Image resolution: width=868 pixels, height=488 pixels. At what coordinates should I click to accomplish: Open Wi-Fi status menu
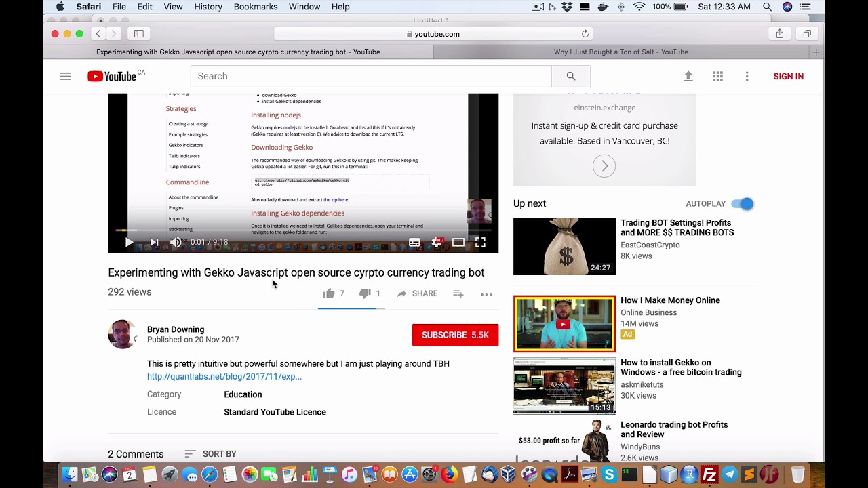tap(639, 7)
